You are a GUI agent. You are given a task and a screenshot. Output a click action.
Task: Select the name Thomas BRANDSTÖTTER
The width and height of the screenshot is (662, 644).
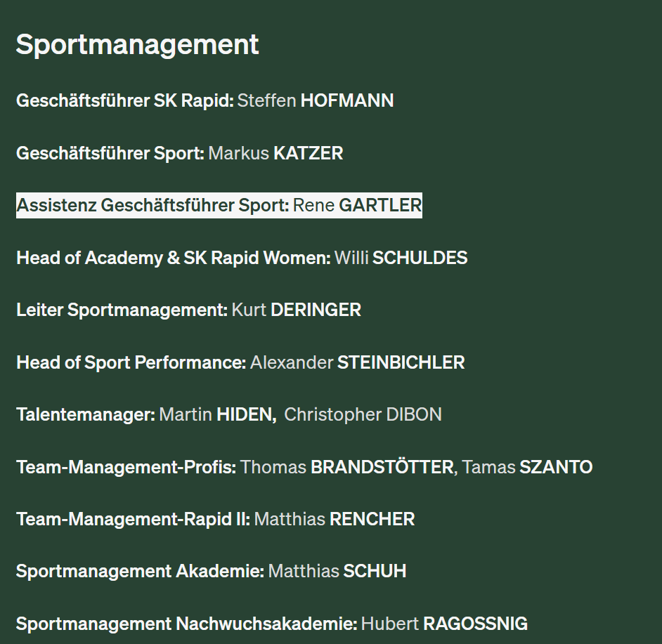tap(347, 467)
